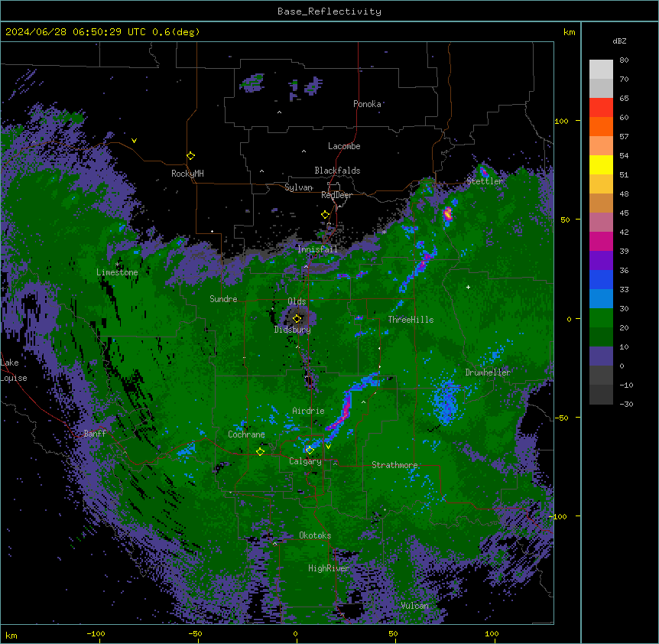This screenshot has width=659, height=644.
Task: Select the yellow diamond marker below Cochrane
Action: (x=260, y=452)
